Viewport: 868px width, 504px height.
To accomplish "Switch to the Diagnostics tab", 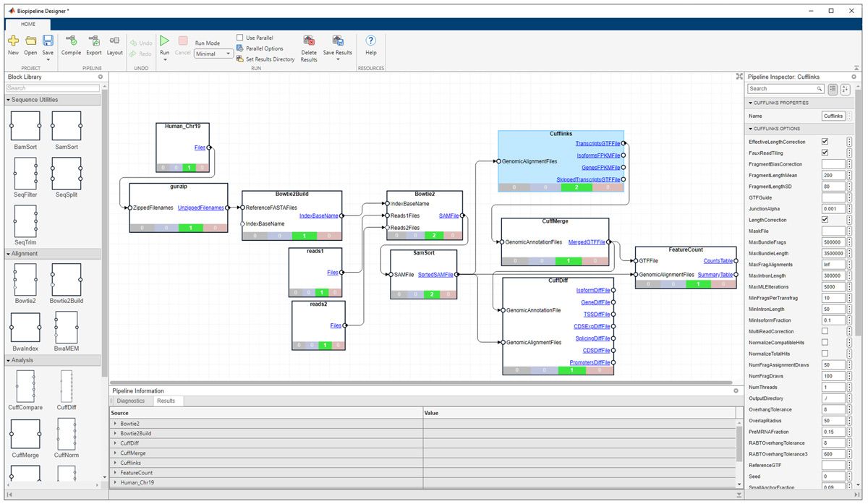I will point(131,401).
